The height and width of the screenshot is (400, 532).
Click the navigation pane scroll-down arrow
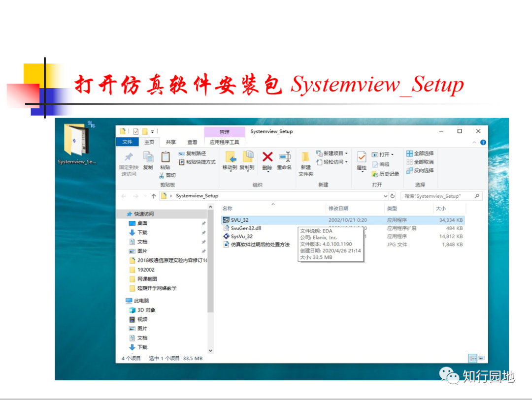[x=211, y=351]
